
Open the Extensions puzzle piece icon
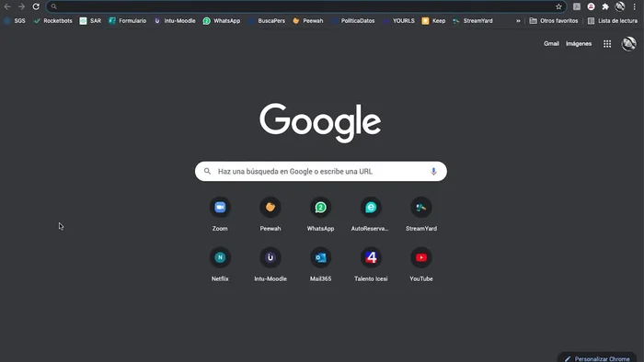(x=605, y=6)
